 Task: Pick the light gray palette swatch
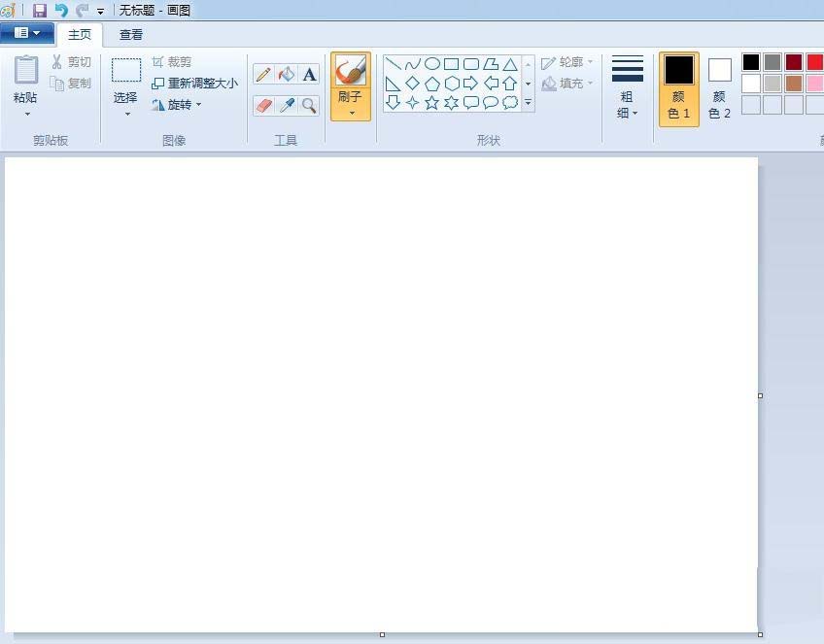tap(772, 83)
